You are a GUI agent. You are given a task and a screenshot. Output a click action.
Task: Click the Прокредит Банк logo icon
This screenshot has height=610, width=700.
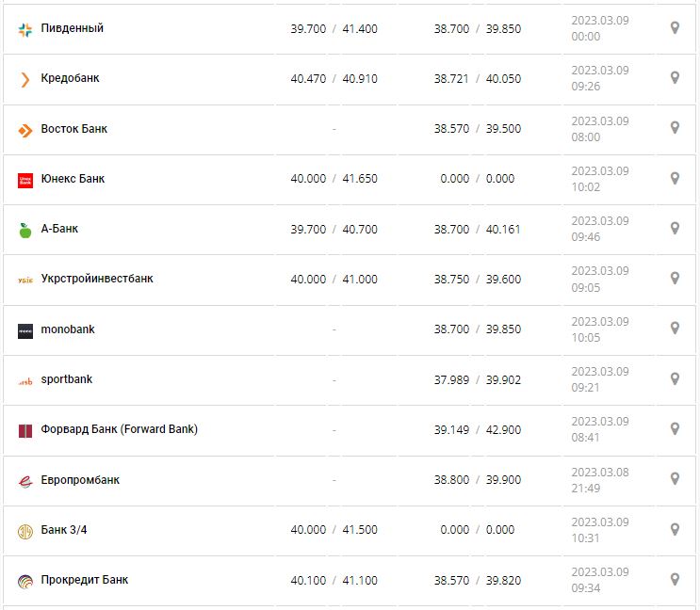(x=25, y=581)
